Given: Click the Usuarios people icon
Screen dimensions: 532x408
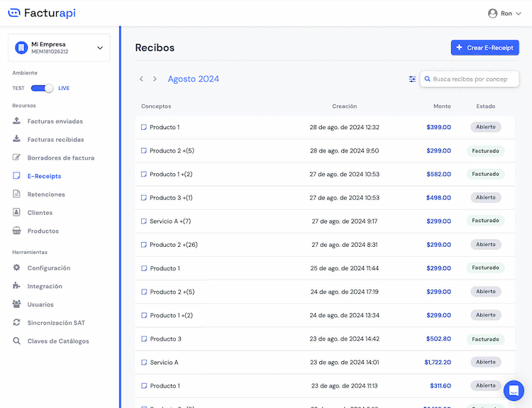Looking at the screenshot, I should (17, 304).
